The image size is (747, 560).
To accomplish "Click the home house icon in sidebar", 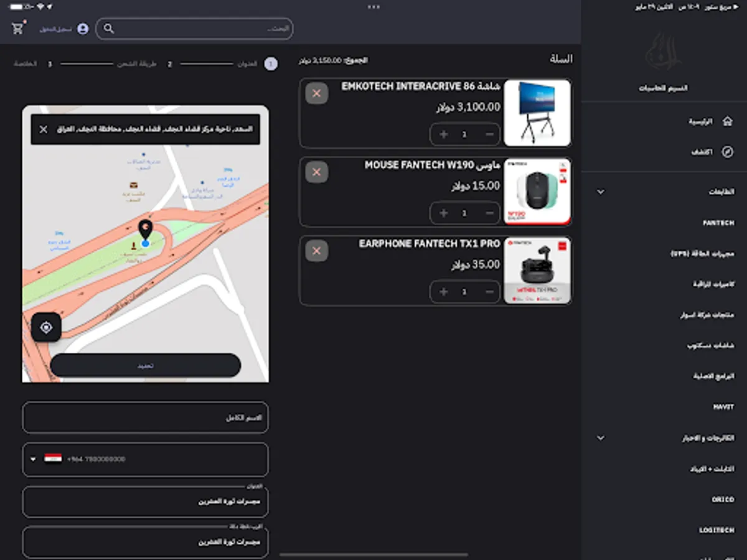I will tap(727, 121).
